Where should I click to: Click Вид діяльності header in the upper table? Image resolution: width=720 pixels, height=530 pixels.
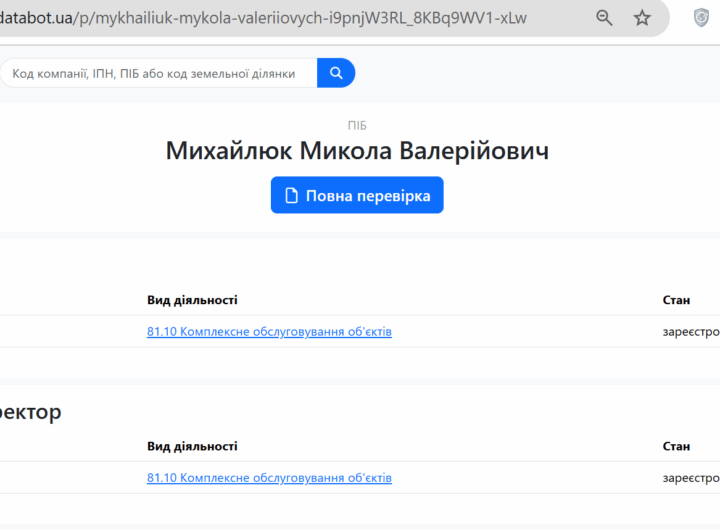click(192, 300)
